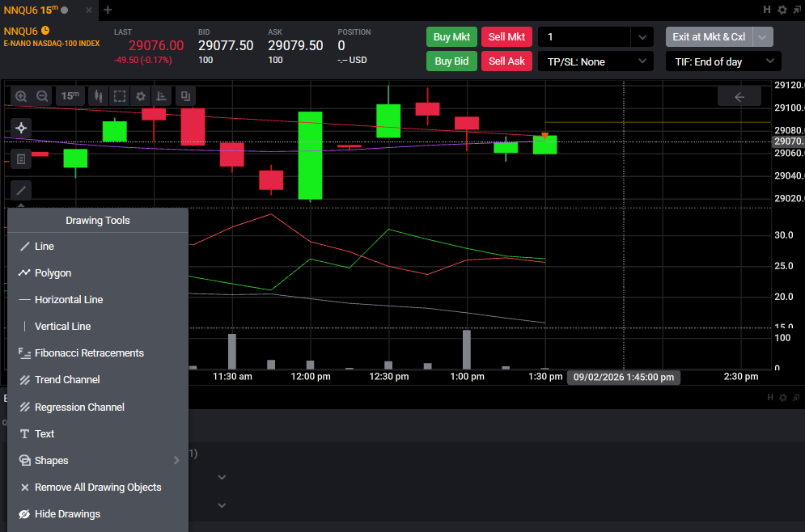Image resolution: width=805 pixels, height=532 pixels.
Task: Click the overlapping squares duplicate chart icon
Action: pyautogui.click(x=185, y=96)
